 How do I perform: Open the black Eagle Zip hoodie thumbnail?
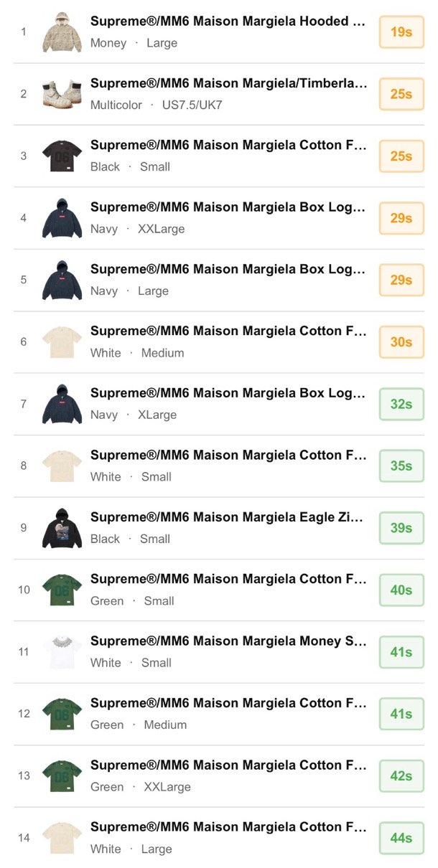61,528
